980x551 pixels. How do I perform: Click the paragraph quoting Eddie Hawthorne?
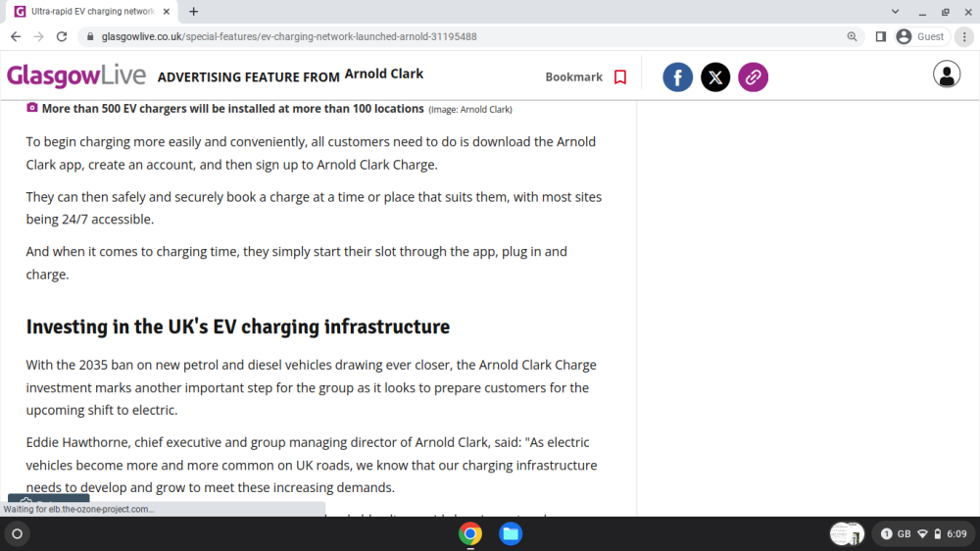312,465
